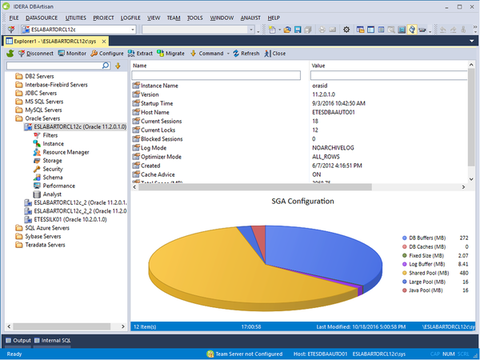Select the Security node in tree

pyautogui.click(x=52, y=169)
